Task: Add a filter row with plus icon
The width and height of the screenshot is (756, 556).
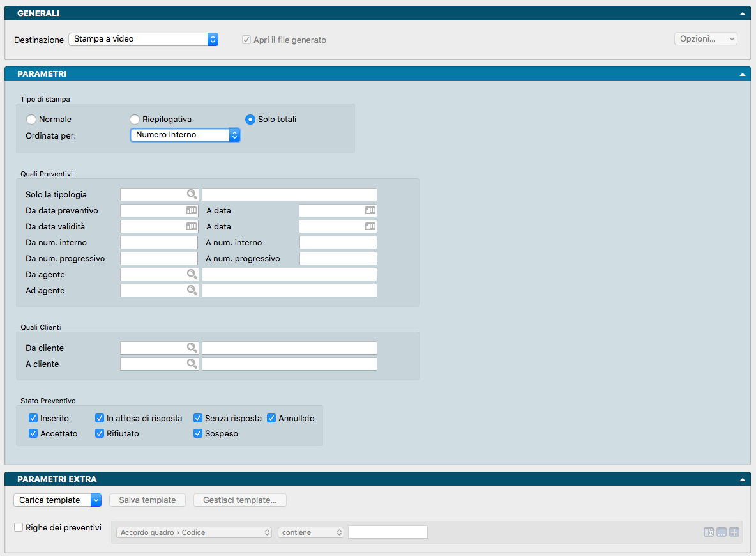Action: tap(734, 532)
